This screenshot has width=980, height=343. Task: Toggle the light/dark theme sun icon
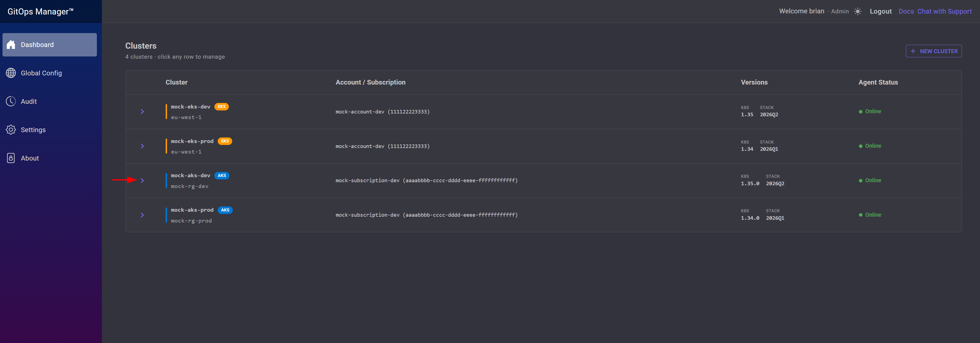click(x=857, y=11)
